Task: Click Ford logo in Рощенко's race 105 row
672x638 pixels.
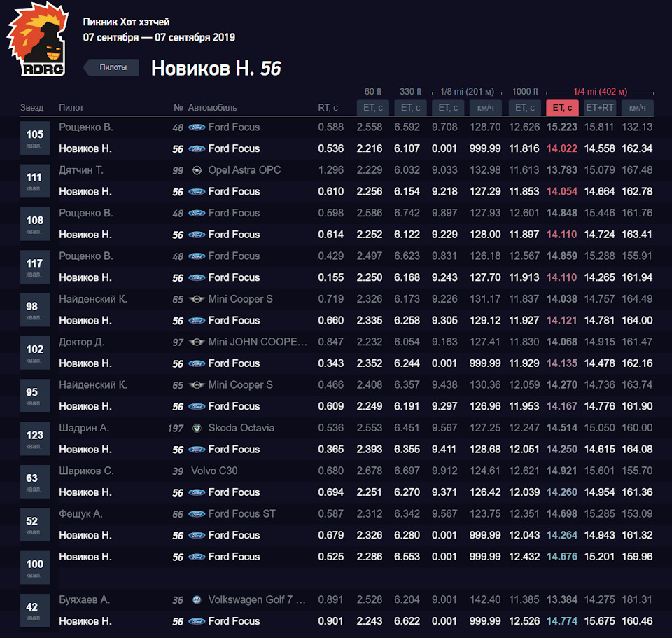Action: click(x=197, y=127)
